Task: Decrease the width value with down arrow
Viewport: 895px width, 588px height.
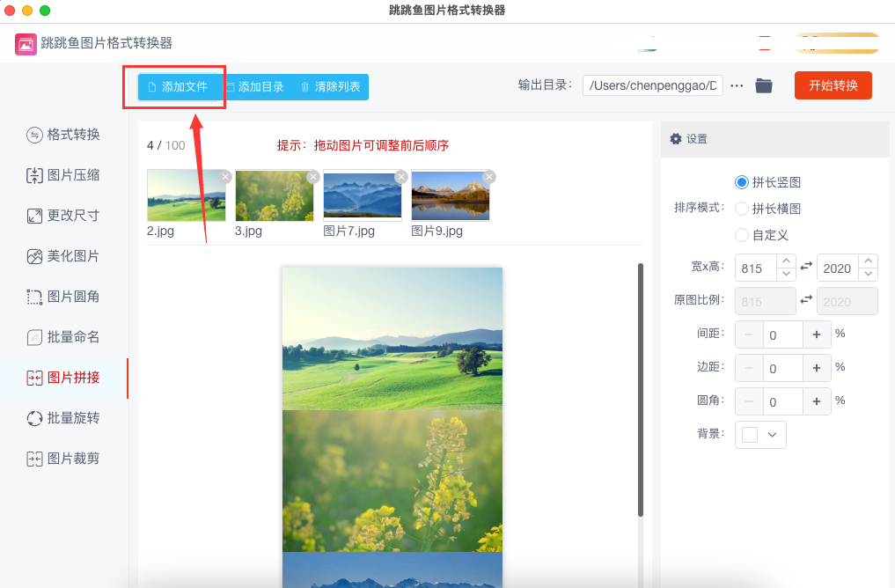Action: [x=786, y=274]
